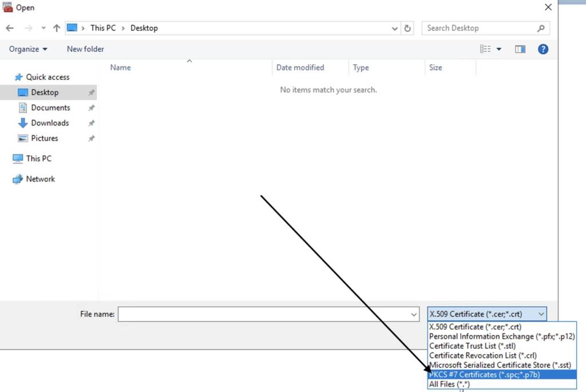This screenshot has width=586, height=392.
Task: Refresh the Desktop folder view
Action: 407,27
